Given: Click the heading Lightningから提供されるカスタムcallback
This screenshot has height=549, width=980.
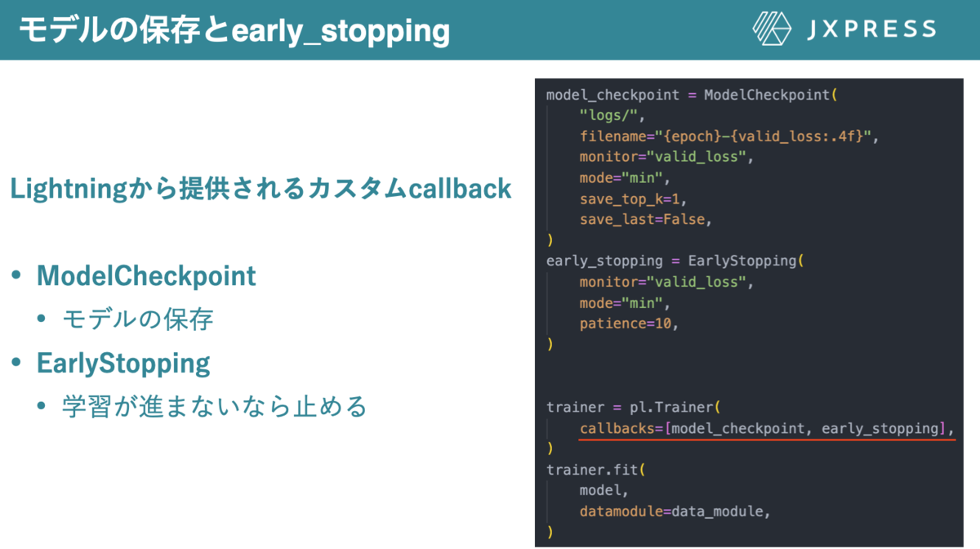Looking at the screenshot, I should (x=261, y=190).
